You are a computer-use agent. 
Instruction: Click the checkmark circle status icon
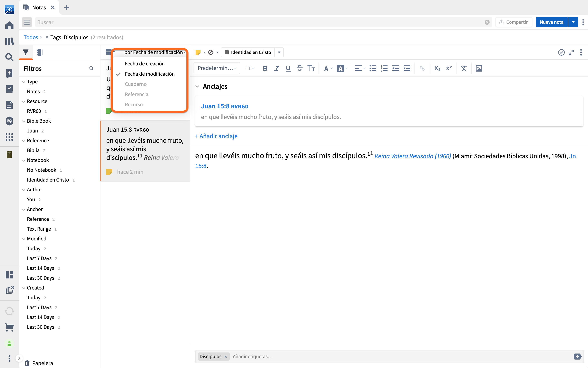(x=561, y=52)
